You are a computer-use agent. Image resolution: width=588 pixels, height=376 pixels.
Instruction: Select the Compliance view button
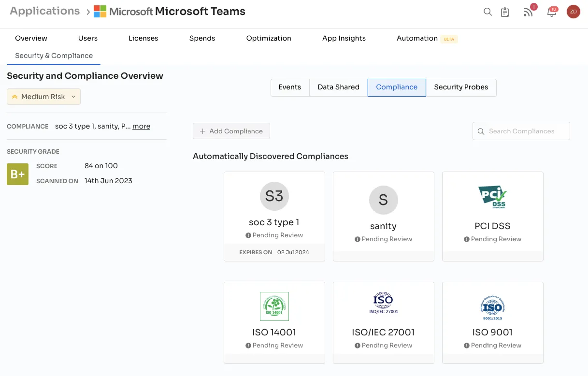397,87
